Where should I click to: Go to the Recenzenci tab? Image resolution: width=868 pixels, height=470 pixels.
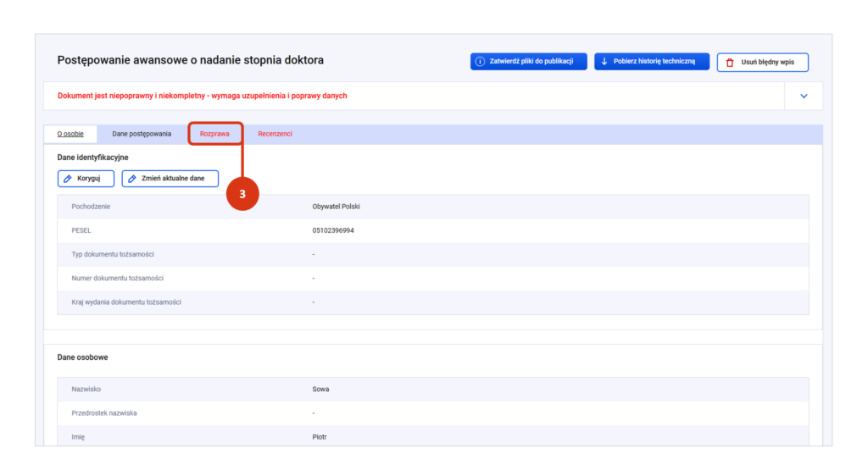pos(275,134)
